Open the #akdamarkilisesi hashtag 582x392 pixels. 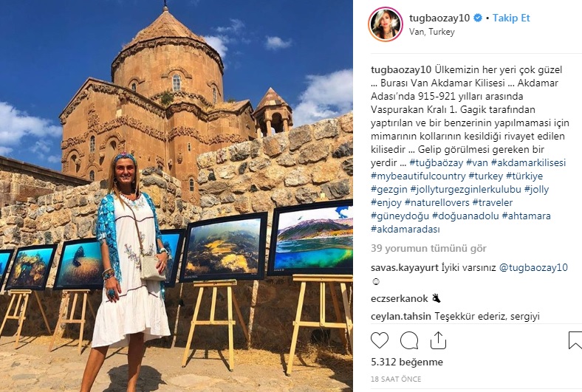528,163
